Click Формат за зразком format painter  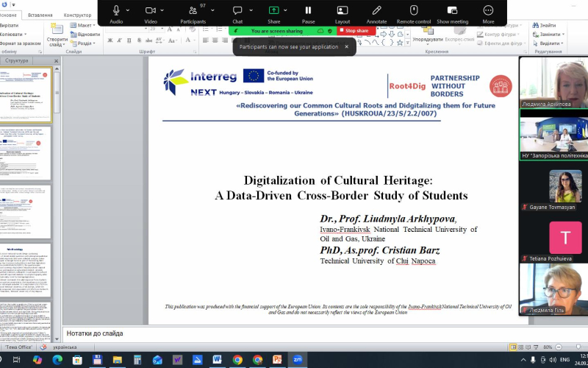click(21, 43)
